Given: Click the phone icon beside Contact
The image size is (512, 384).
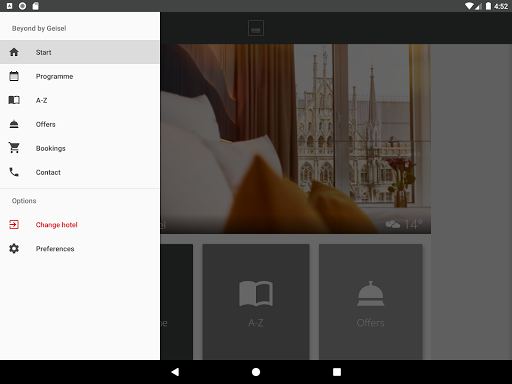Looking at the screenshot, I should coord(14,172).
